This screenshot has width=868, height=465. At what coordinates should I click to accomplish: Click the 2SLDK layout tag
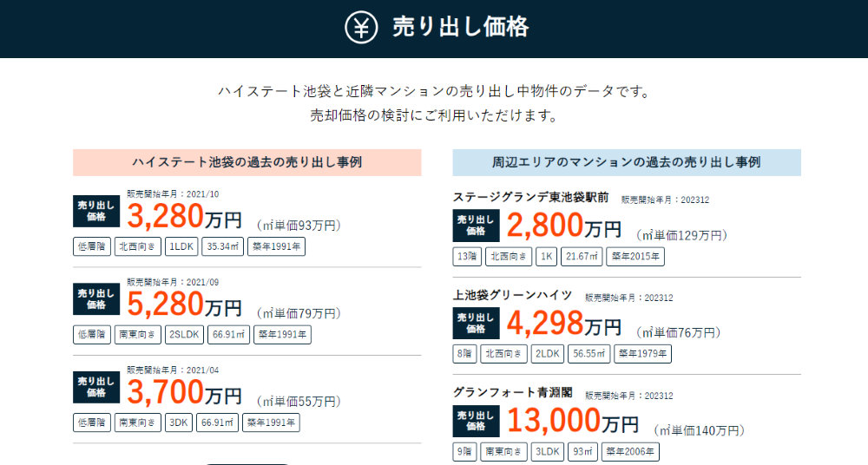184,334
